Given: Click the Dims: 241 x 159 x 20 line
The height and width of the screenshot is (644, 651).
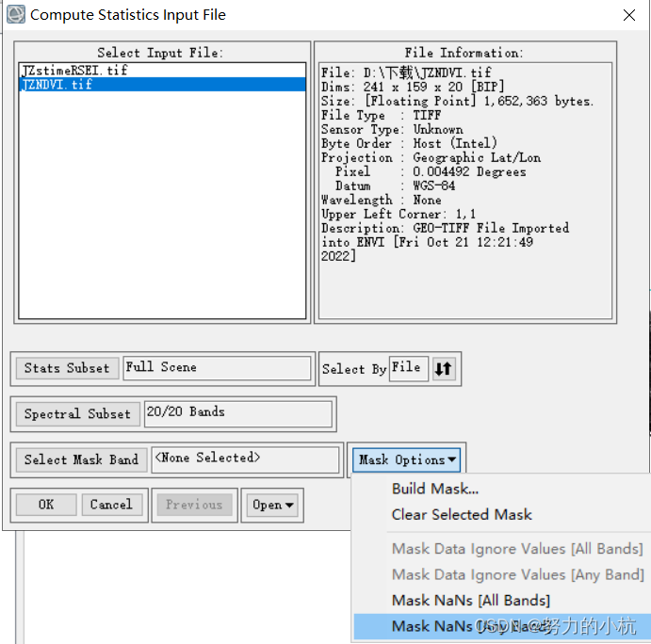Looking at the screenshot, I should point(413,87).
